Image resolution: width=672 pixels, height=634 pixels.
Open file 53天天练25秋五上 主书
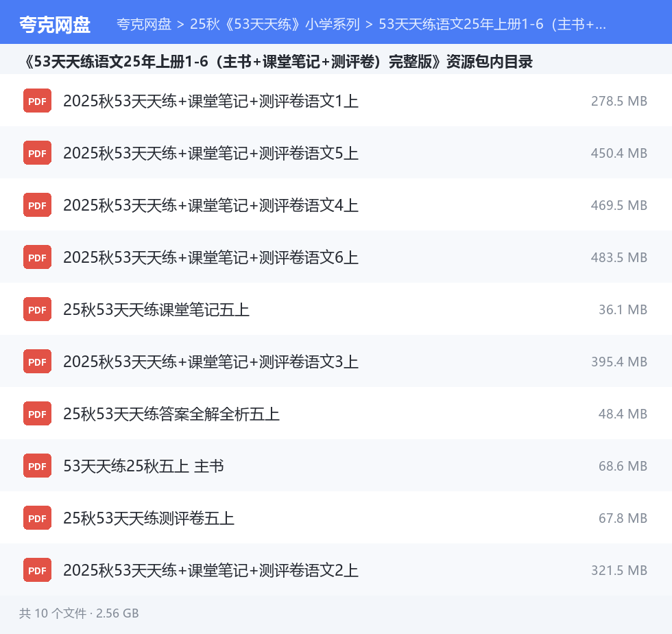[143, 467]
